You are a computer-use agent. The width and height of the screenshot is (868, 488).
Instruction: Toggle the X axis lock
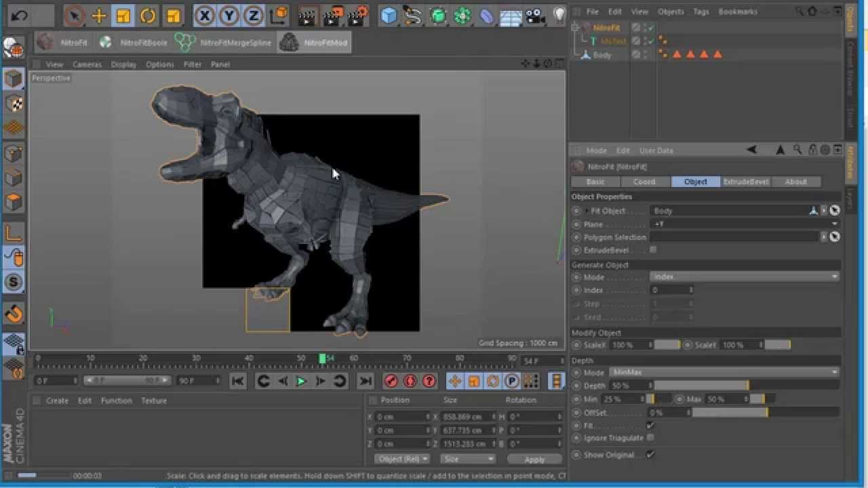[205, 15]
